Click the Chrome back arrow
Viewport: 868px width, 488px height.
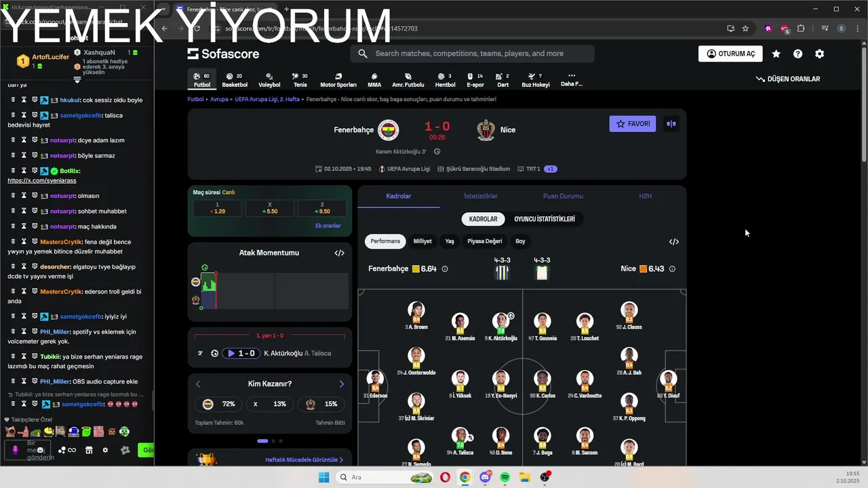[x=164, y=28]
